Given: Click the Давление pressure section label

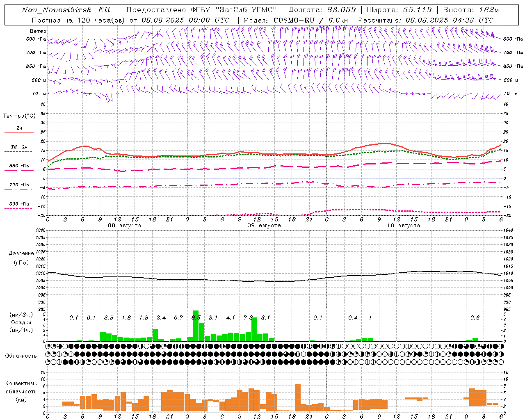Looking at the screenshot, I should (21, 253).
